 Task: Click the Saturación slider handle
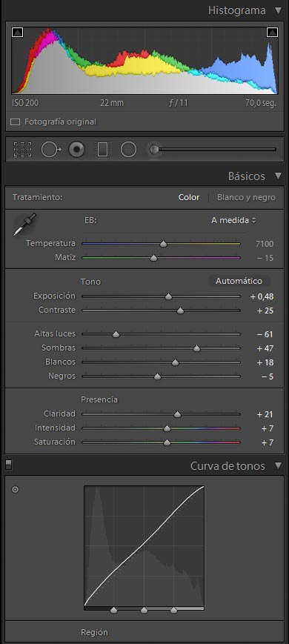coord(167,442)
